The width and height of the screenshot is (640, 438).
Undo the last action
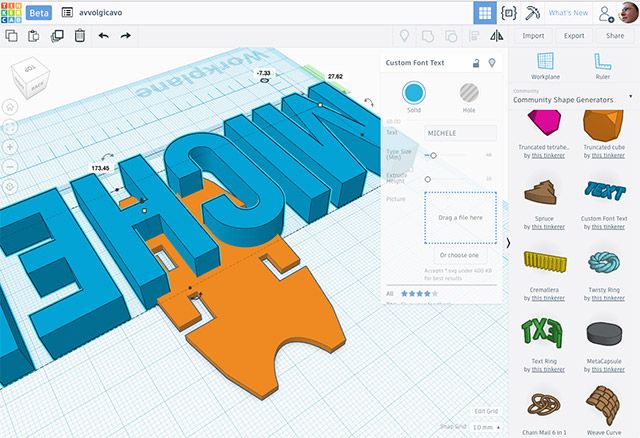[x=103, y=36]
